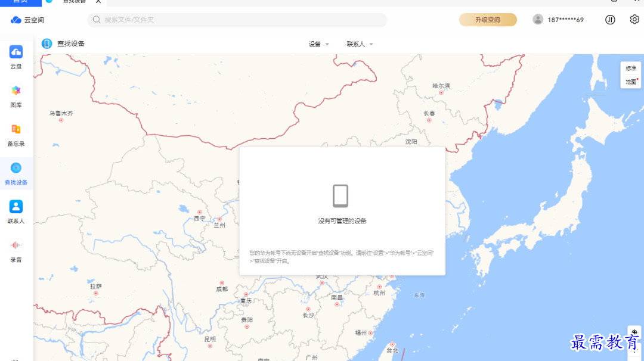
Task: Click the 长沙 city label
Action: (x=308, y=315)
